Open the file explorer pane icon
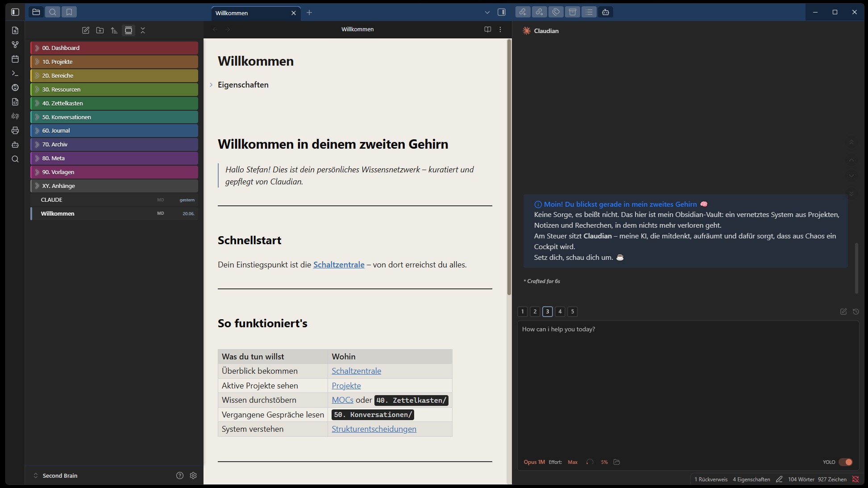The image size is (868, 488). (x=36, y=12)
